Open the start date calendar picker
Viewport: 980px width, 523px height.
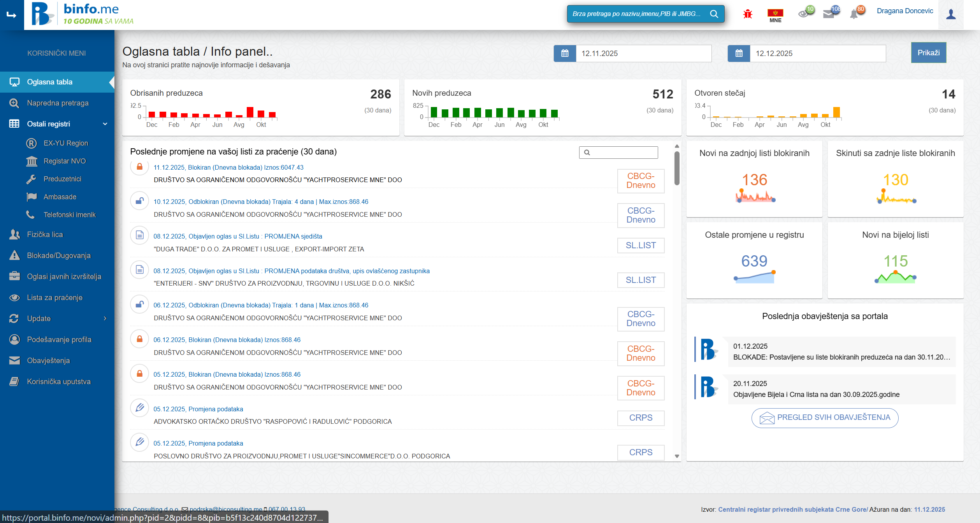click(564, 53)
